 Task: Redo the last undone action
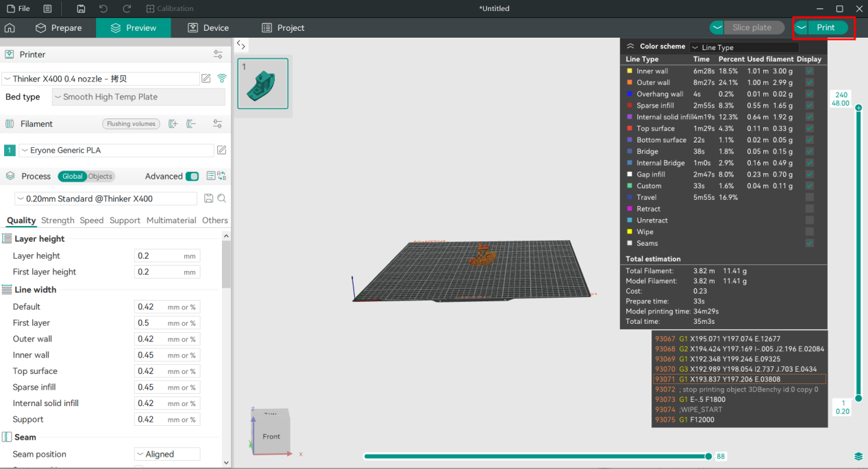click(x=127, y=9)
